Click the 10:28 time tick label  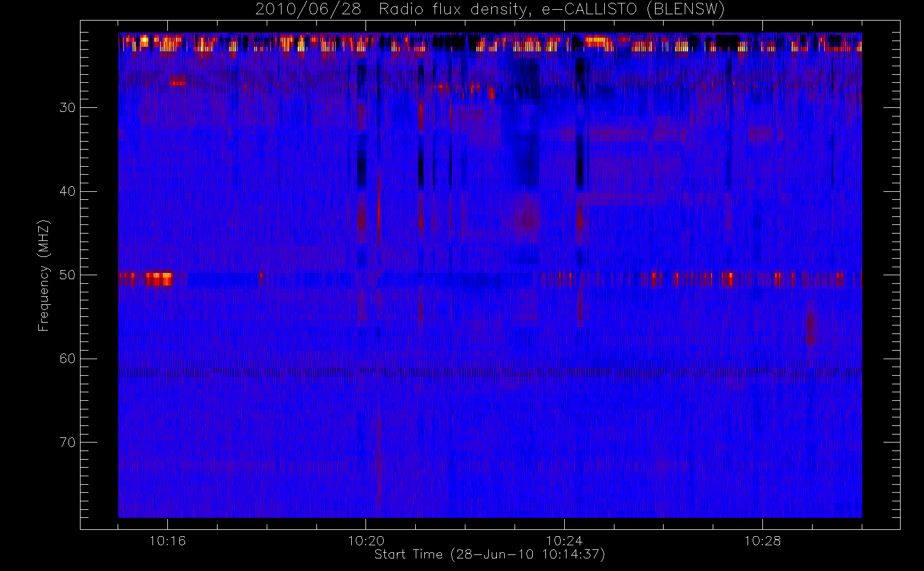point(762,541)
